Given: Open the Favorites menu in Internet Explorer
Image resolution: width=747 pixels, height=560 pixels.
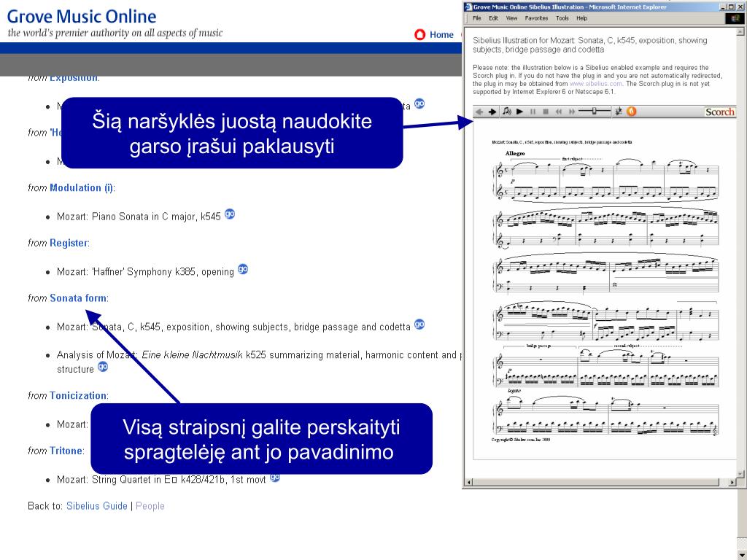Looking at the screenshot, I should pos(536,18).
